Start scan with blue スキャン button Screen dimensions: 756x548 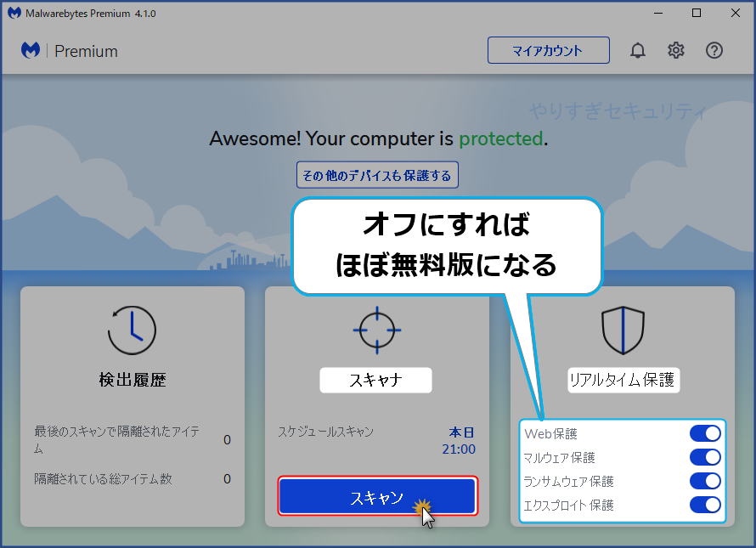point(377,496)
